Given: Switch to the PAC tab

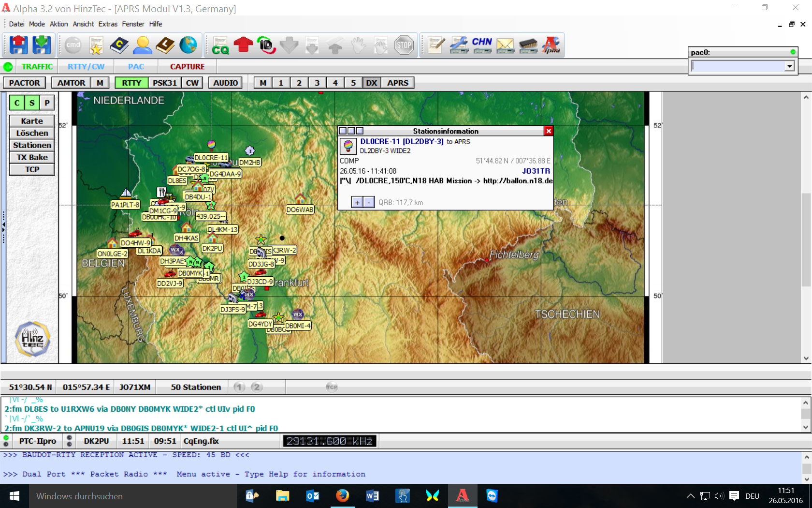Looking at the screenshot, I should [x=136, y=67].
